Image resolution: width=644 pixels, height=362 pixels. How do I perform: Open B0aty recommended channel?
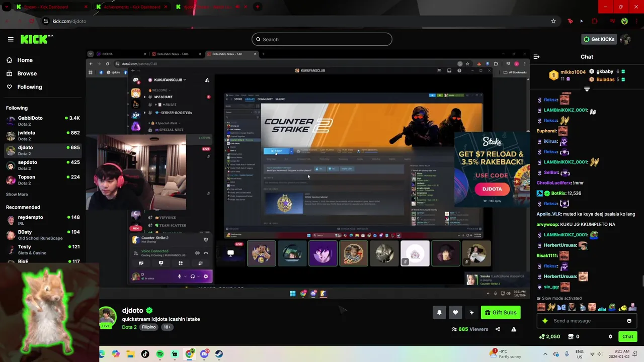[x=43, y=235]
